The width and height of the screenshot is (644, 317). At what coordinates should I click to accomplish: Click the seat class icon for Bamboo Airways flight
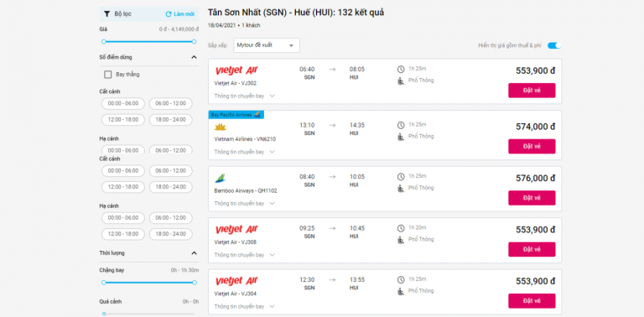(x=401, y=189)
